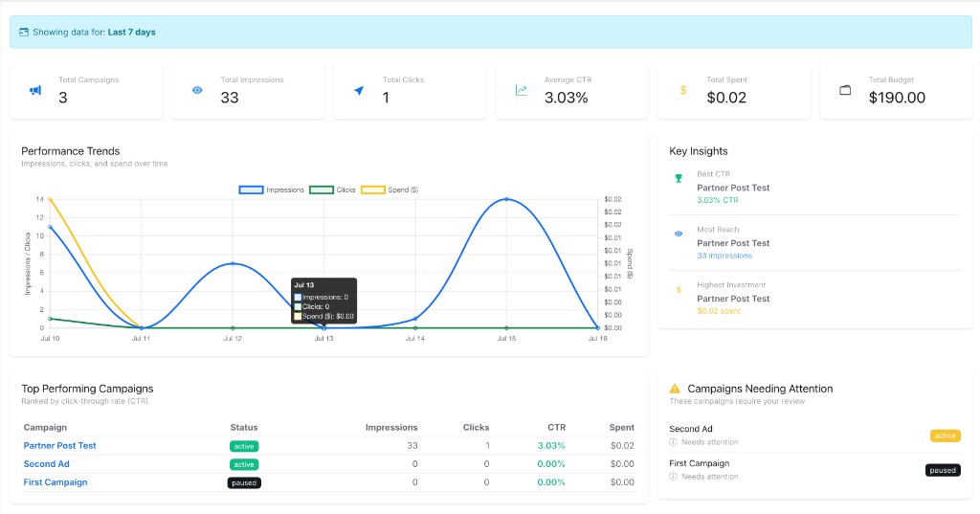Click the eye icon in Total Impressions card
980x514 pixels.
[x=197, y=90]
